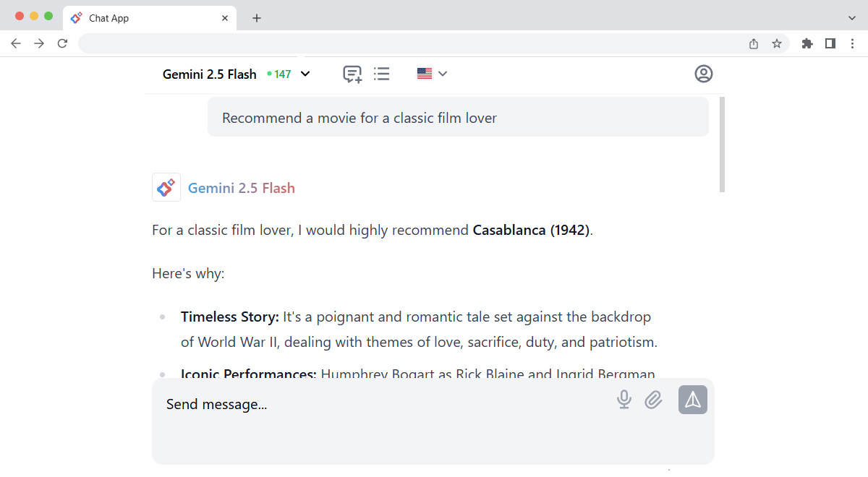Open the chat history list

coord(382,73)
